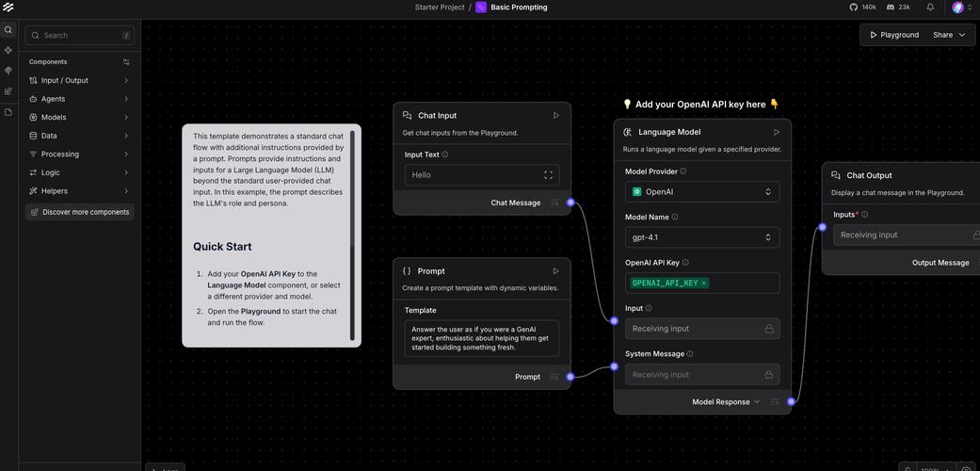The width and height of the screenshot is (980, 471).
Task: Click the OpenAI API Key input field
Action: pos(702,284)
